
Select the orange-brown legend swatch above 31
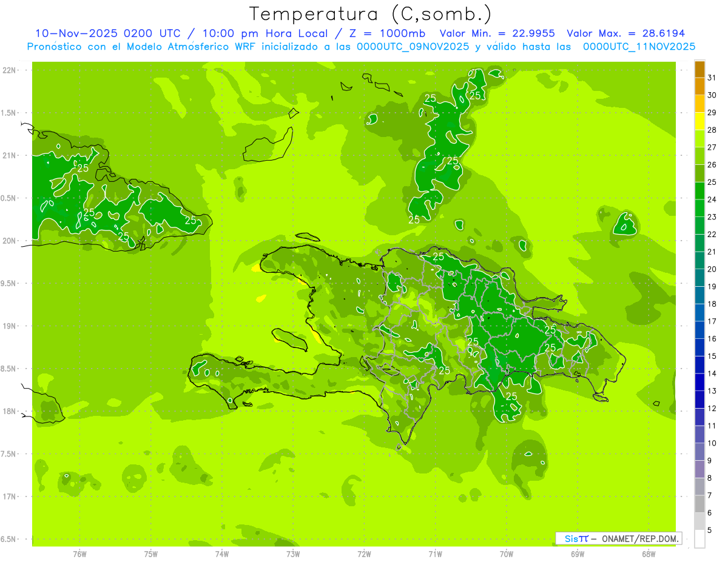[x=699, y=69]
